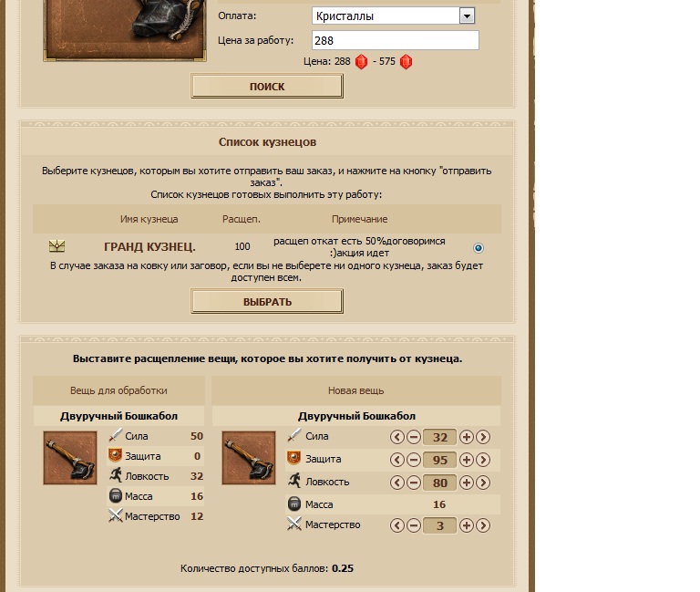Image resolution: width=700 pixels, height=592 pixels.
Task: Click the Новая вещь header
Action: [x=355, y=390]
